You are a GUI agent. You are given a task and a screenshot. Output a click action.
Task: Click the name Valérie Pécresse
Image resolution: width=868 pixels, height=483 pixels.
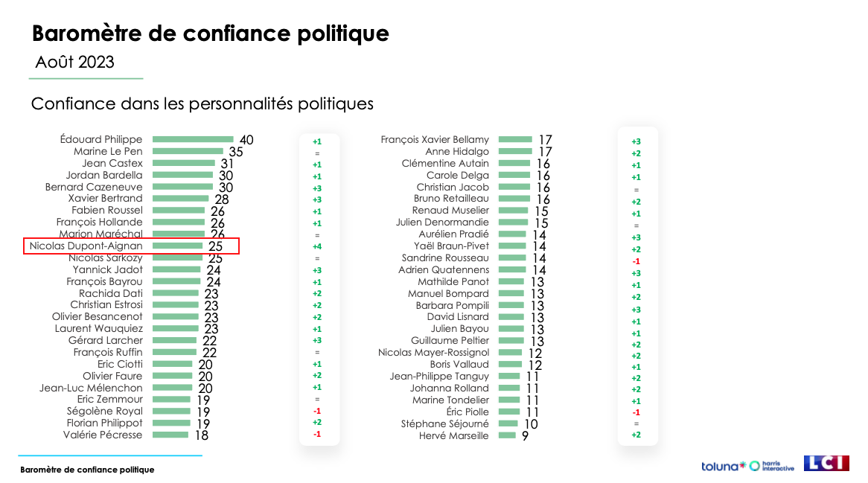(103, 435)
